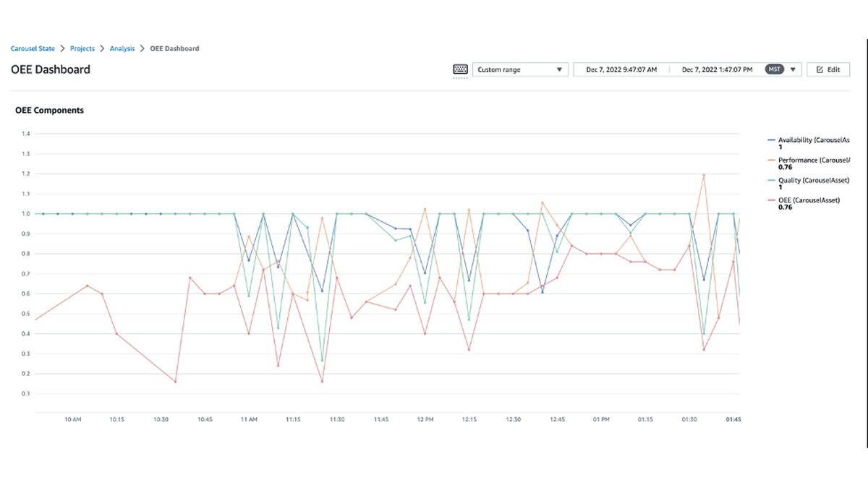Click the OEE Dashboard breadcrumb text

(174, 48)
